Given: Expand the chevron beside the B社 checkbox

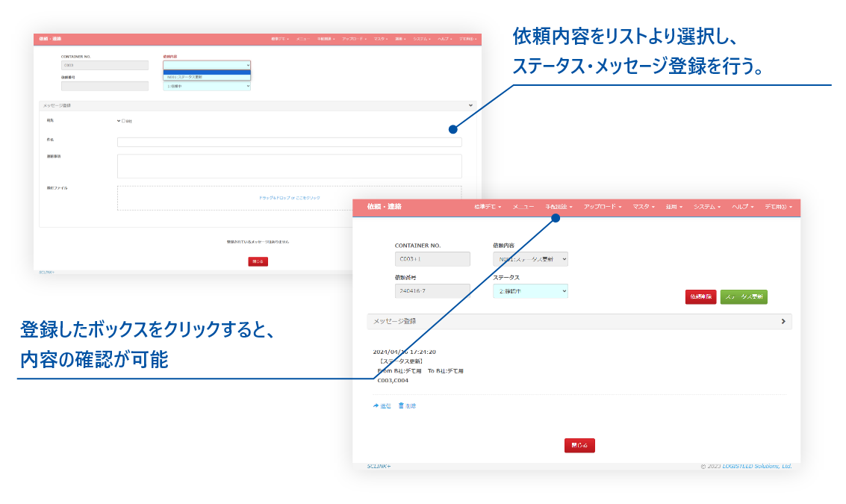Looking at the screenshot, I should pyautogui.click(x=119, y=121).
